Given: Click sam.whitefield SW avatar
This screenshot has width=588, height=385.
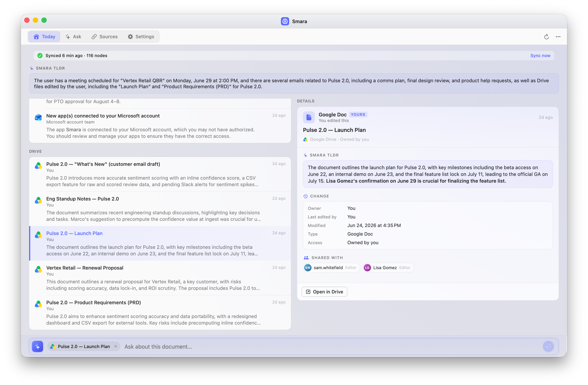Looking at the screenshot, I should click(x=308, y=268).
